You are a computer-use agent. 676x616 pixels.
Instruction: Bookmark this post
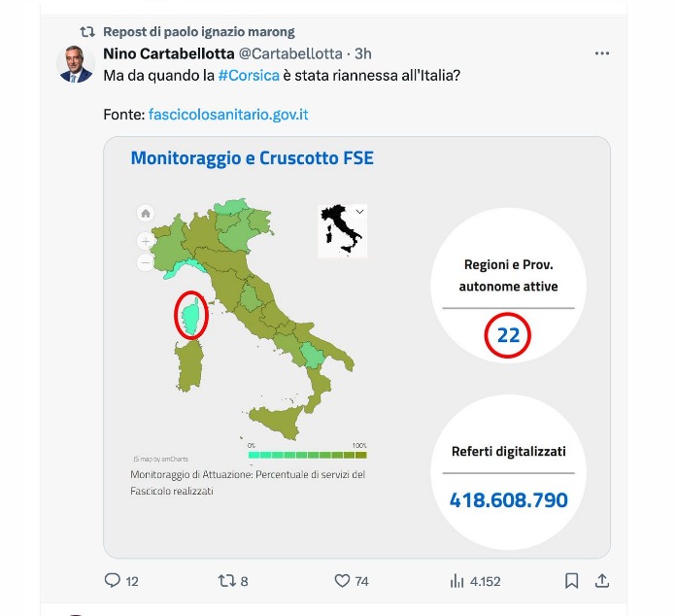tap(572, 581)
